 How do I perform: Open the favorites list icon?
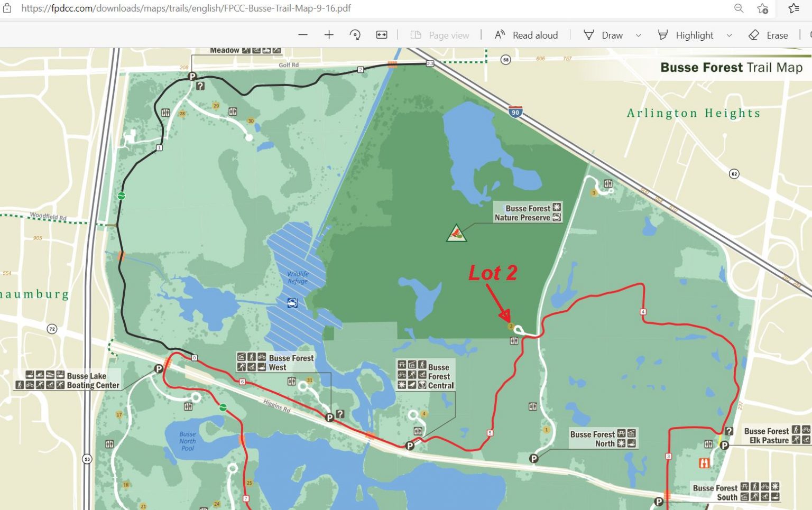pyautogui.click(x=794, y=8)
